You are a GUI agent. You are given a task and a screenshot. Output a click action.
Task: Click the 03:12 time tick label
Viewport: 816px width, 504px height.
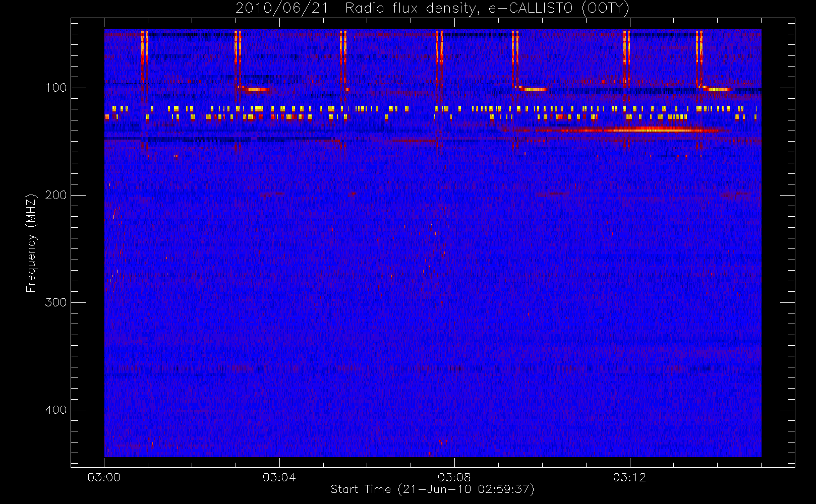(629, 477)
